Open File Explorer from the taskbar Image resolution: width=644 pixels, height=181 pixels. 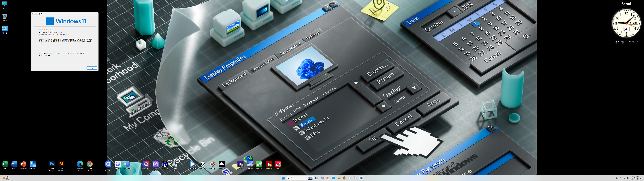click(339, 178)
